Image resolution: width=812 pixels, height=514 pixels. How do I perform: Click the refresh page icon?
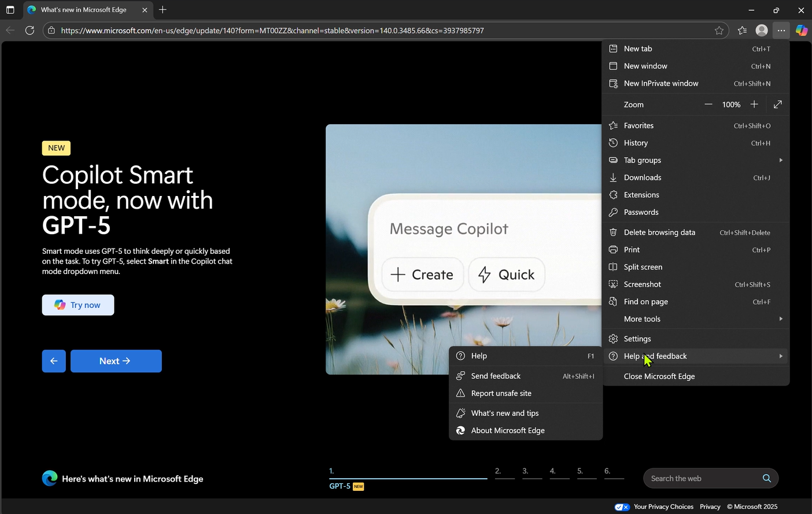coord(29,30)
